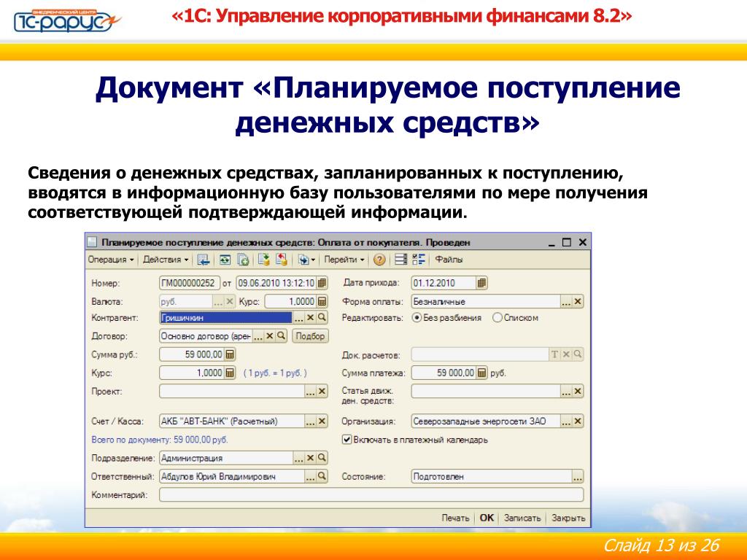Click the unpost document icon with red arrow
Screen dimensions: 747x560
(x=282, y=260)
